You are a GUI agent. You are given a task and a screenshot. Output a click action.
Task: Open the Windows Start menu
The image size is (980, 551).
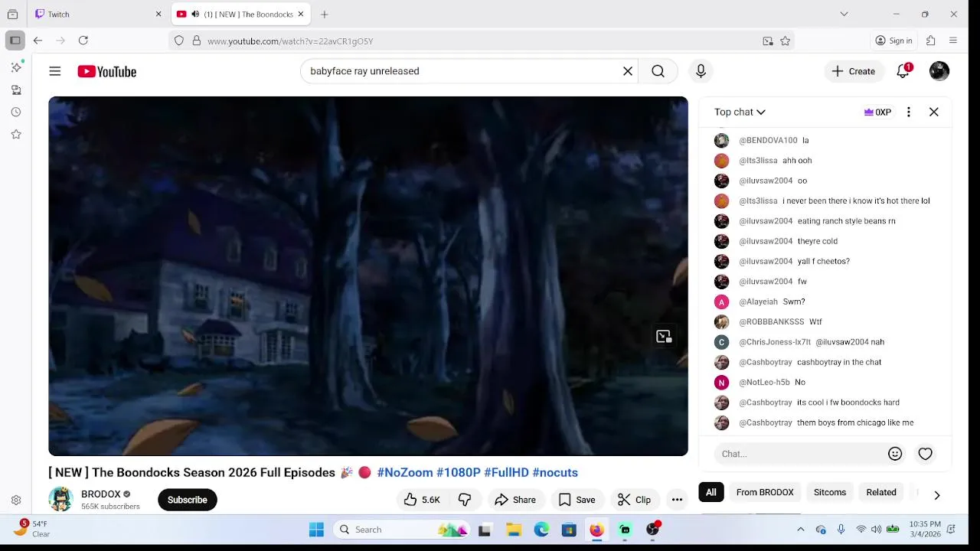[316, 530]
